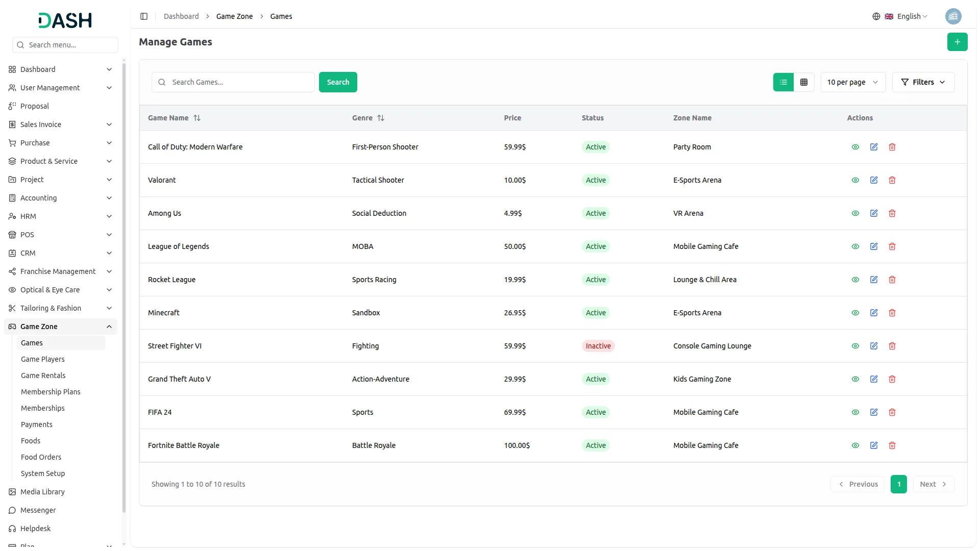
Task: Click the green Search button
Action: (x=337, y=82)
